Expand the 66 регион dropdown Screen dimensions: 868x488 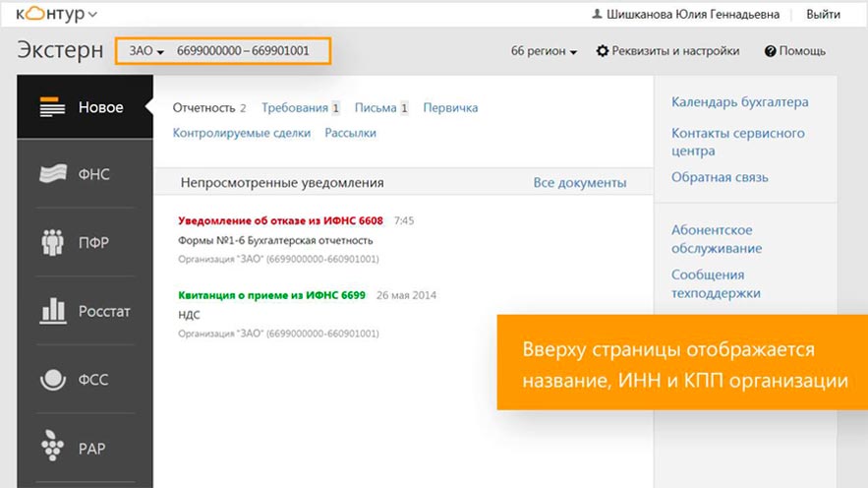pyautogui.click(x=544, y=51)
